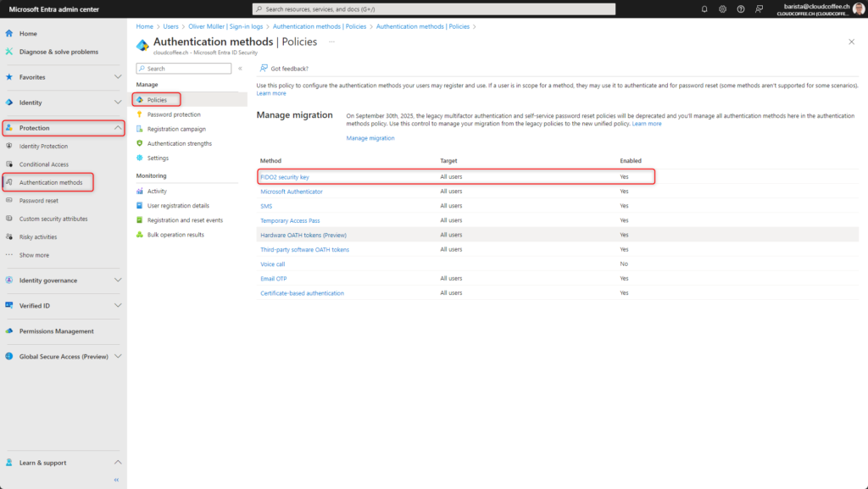
Task: Click Registration and reset events icon
Action: 140,220
